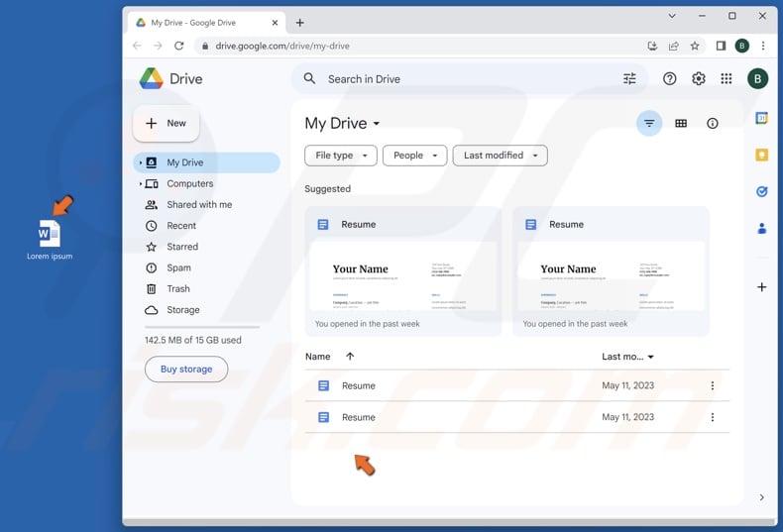The width and height of the screenshot is (783, 532).
Task: Toggle the search chips filter button
Action: [648, 123]
